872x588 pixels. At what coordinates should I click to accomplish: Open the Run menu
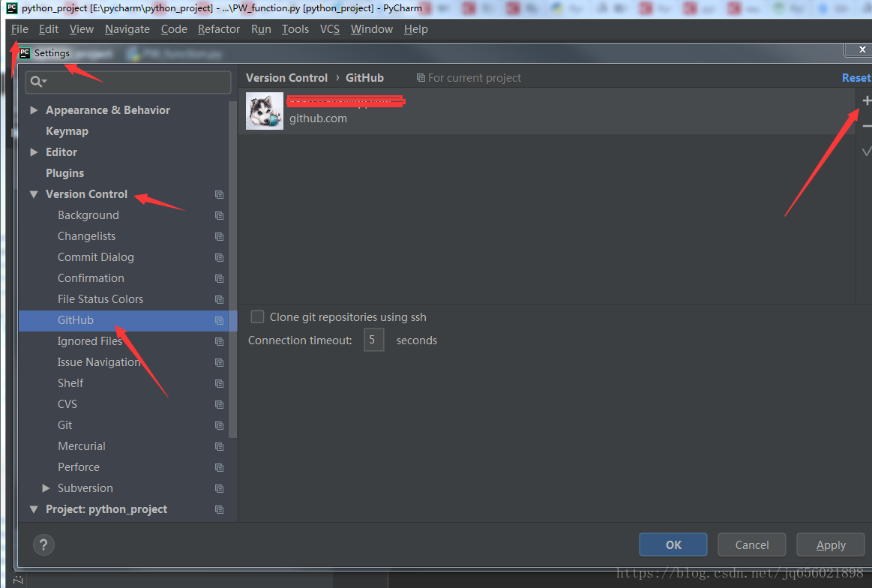(261, 29)
